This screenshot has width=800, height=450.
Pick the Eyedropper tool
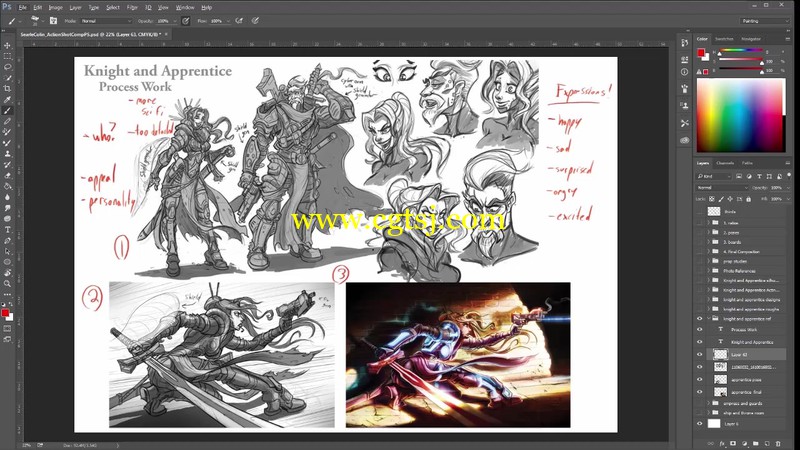tap(7, 99)
